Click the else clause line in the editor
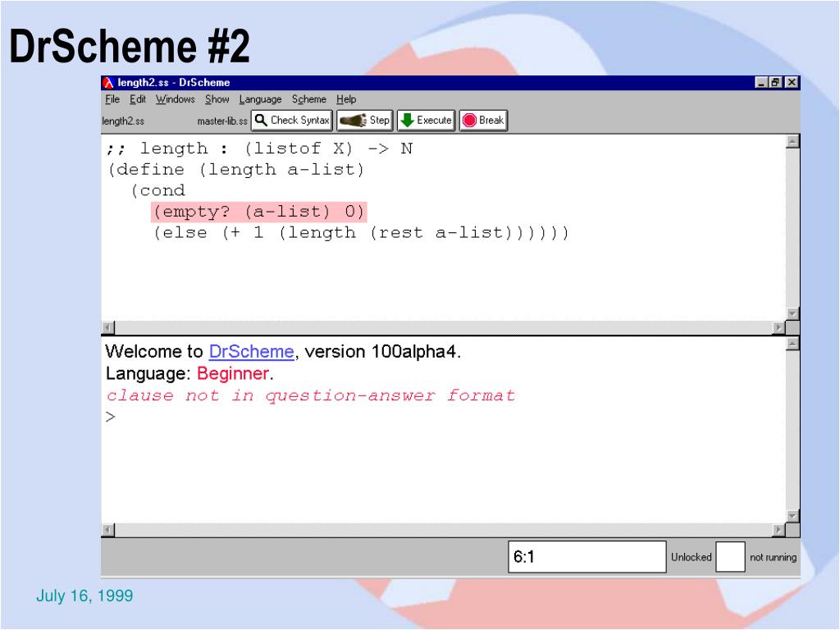840x630 pixels. click(361, 233)
